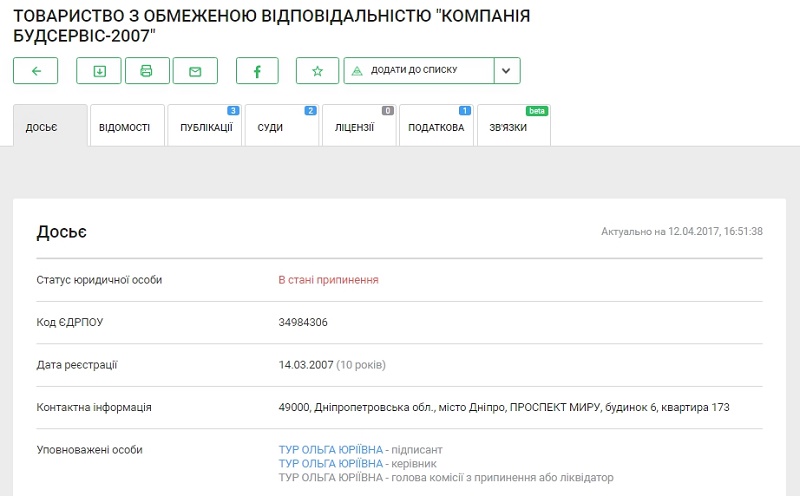This screenshot has width=800, height=496.
Task: Click the download icon button
Action: click(x=99, y=71)
